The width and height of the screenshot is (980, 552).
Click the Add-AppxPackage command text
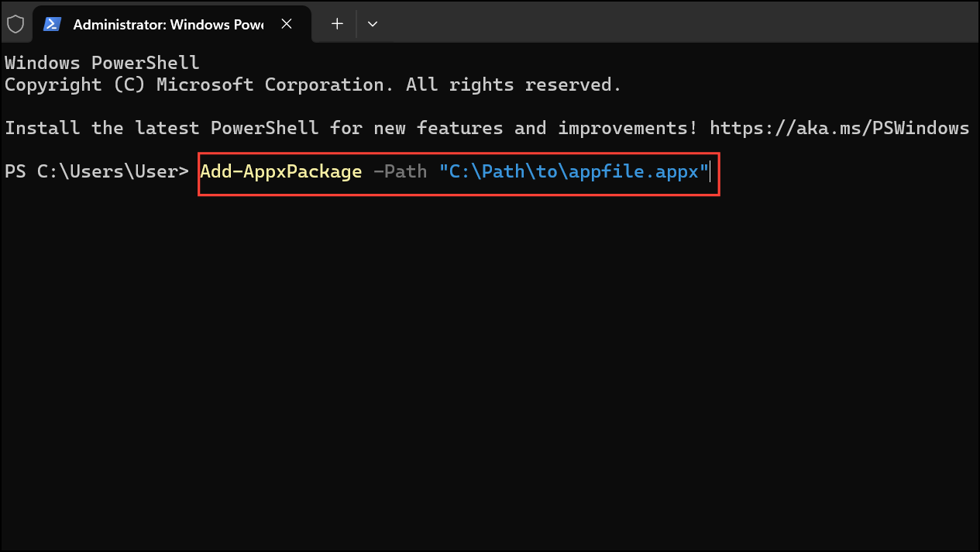coord(280,171)
